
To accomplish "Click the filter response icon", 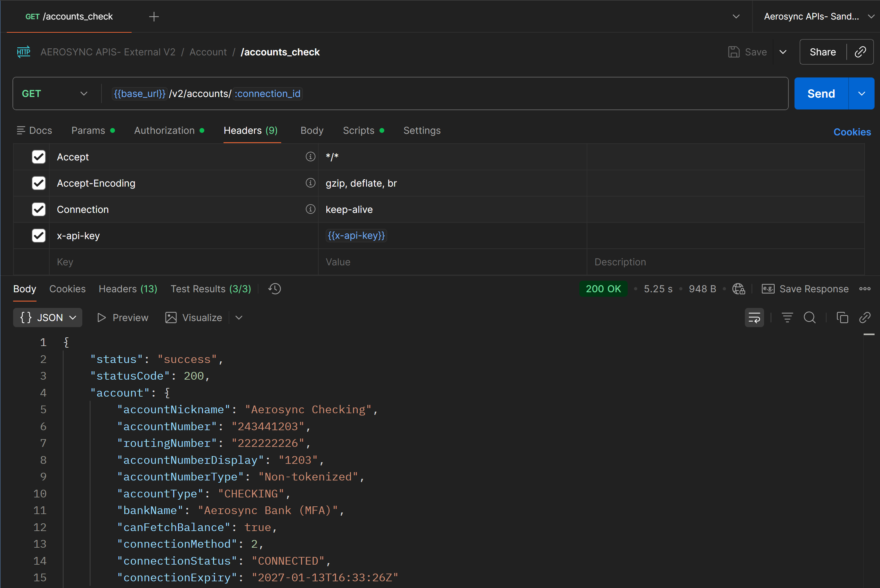I will pyautogui.click(x=787, y=318).
